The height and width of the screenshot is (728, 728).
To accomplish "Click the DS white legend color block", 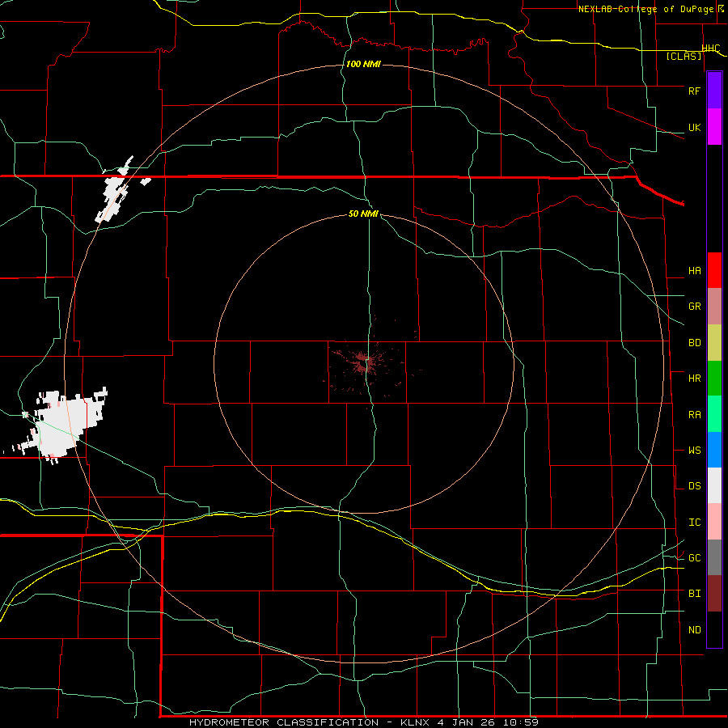I will point(714,485).
